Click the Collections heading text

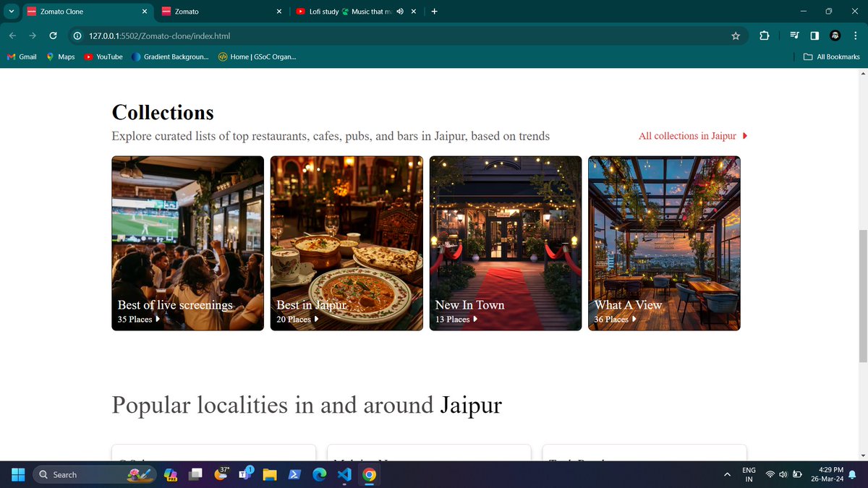click(x=163, y=113)
